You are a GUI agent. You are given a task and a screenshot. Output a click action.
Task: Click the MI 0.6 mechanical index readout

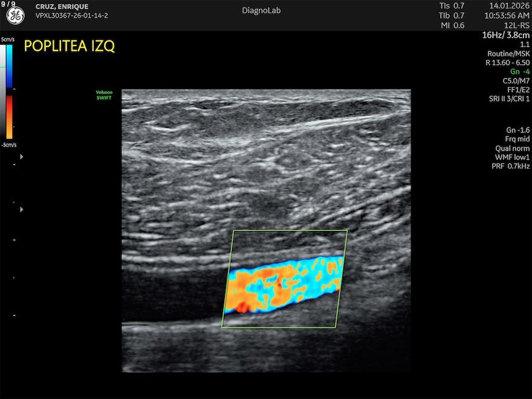[x=452, y=25]
